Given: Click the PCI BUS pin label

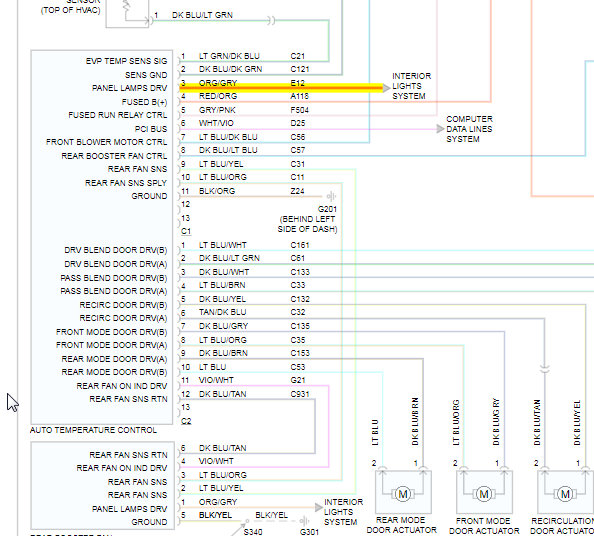Looking at the screenshot, I should tap(151, 129).
